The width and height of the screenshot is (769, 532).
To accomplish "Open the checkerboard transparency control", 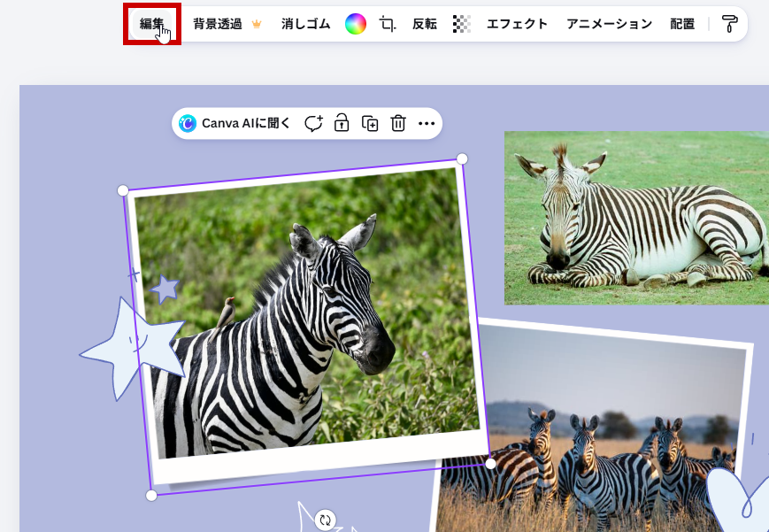I will (462, 24).
